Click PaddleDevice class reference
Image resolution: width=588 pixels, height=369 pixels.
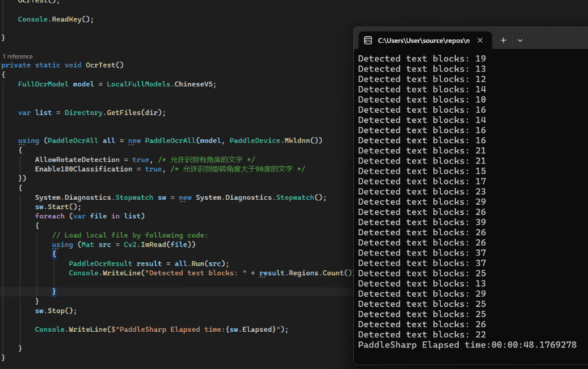[x=254, y=140]
